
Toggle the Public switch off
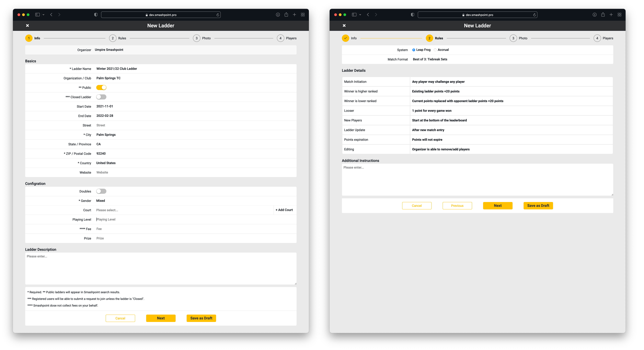(101, 87)
